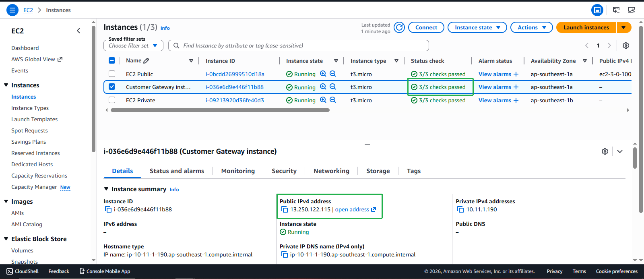Zoom out filter for EC2 Public running state
The image size is (644, 279).
(x=333, y=74)
